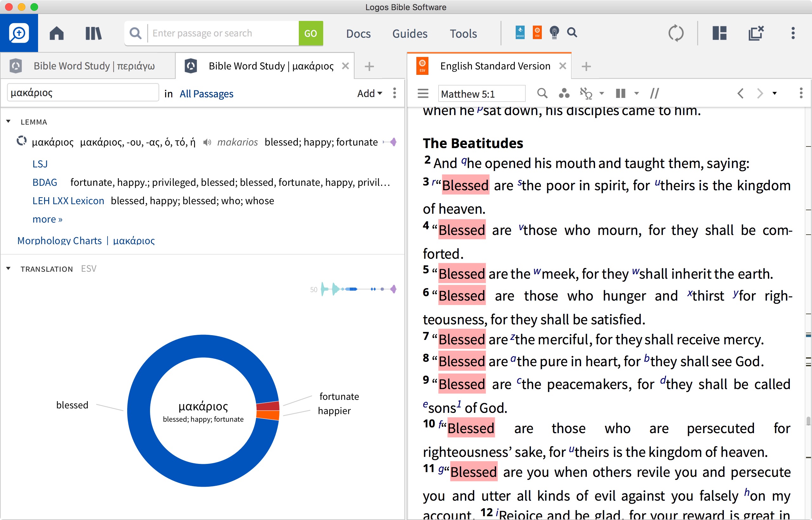Image resolution: width=812 pixels, height=520 pixels.
Task: Open the search shortcut in shortcuts bar
Action: coord(572,32)
